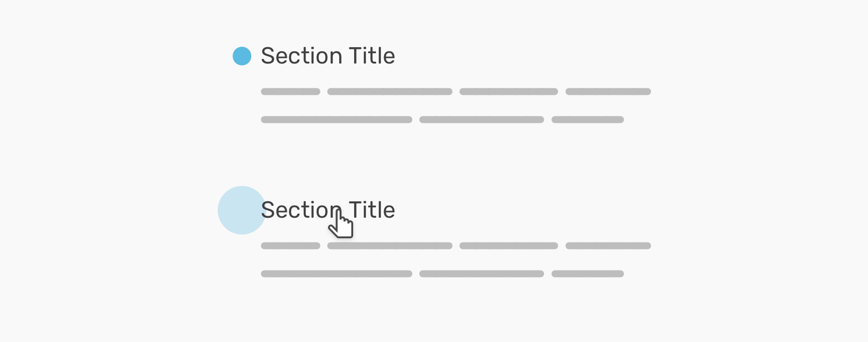This screenshot has width=868, height=342.
Task: Click the word "Title" in the lower heading
Action: [372, 210]
